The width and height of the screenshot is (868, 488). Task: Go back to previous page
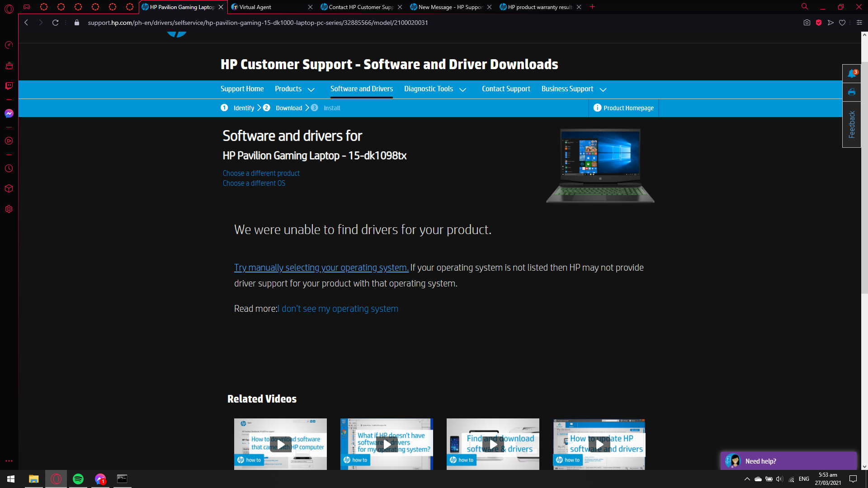coord(26,23)
